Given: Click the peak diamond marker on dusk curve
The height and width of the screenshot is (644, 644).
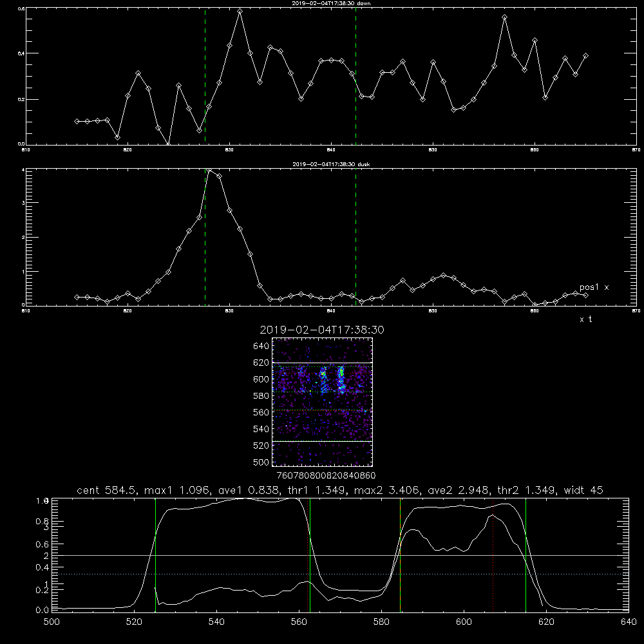Looking at the screenshot, I should pyautogui.click(x=209, y=169).
